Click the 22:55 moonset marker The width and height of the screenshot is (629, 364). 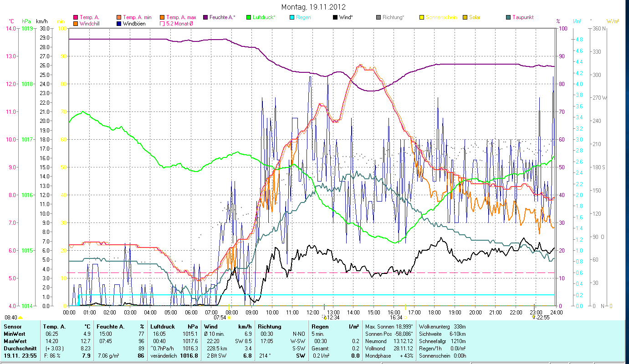[x=533, y=317]
